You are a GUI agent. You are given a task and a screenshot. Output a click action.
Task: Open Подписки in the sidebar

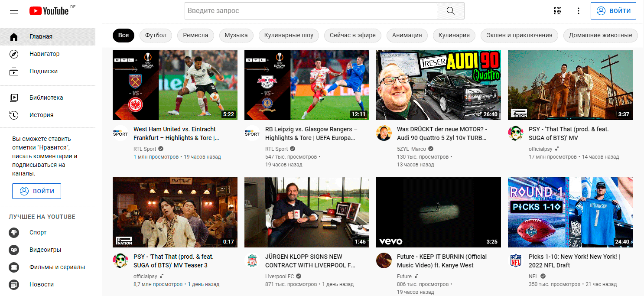43,72
